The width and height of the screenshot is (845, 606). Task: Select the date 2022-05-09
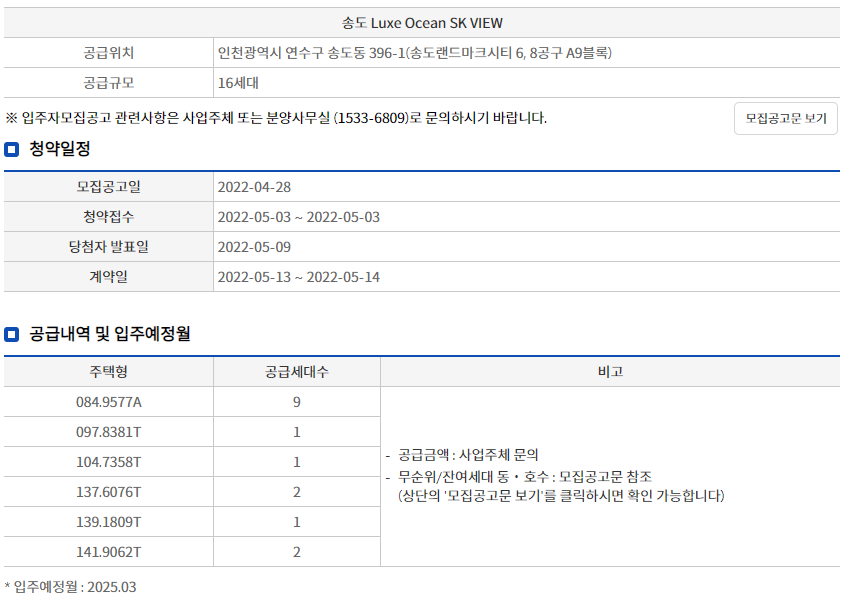[x=254, y=247]
